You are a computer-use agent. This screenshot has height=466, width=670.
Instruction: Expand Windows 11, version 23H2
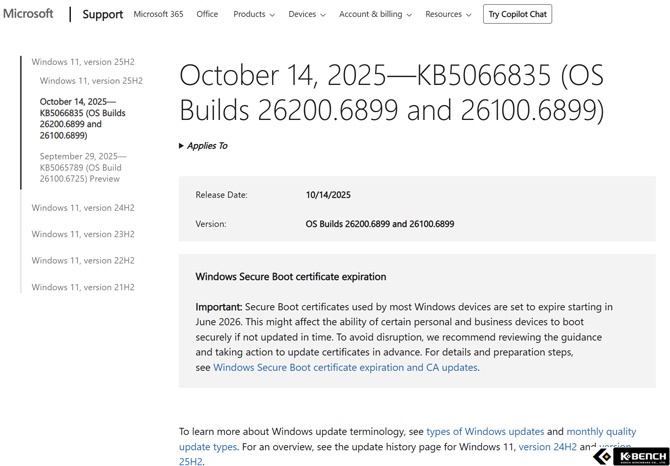point(83,234)
